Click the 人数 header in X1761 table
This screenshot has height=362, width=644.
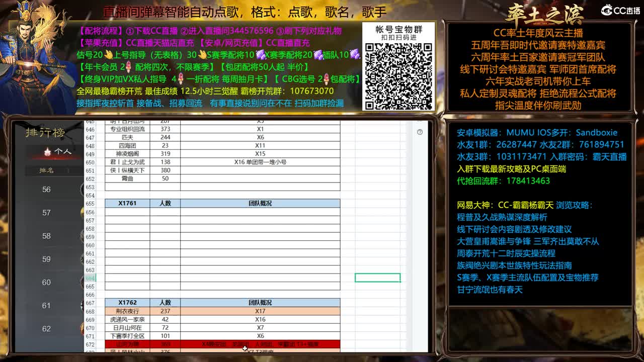coord(165,204)
